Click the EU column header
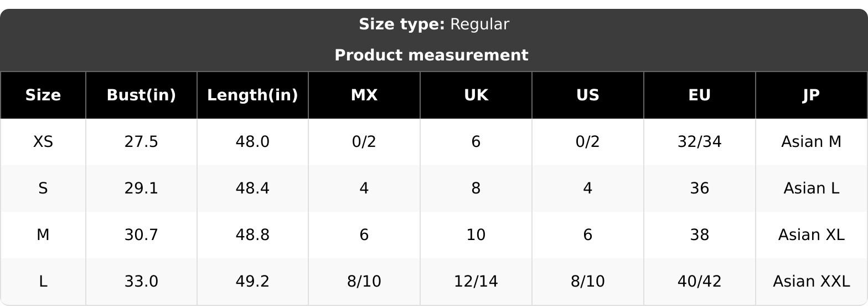Image resolution: width=868 pixels, height=306 pixels. [700, 95]
